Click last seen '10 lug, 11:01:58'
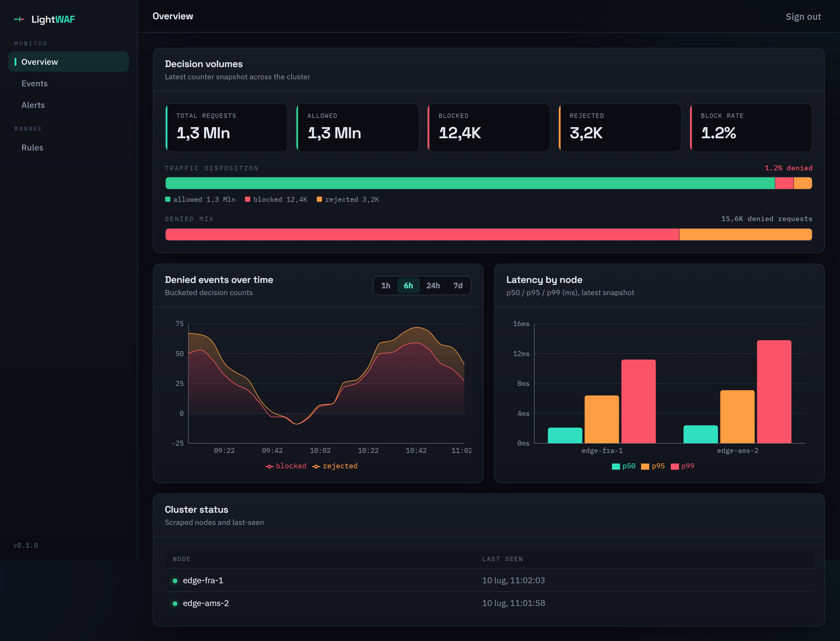 (x=513, y=603)
